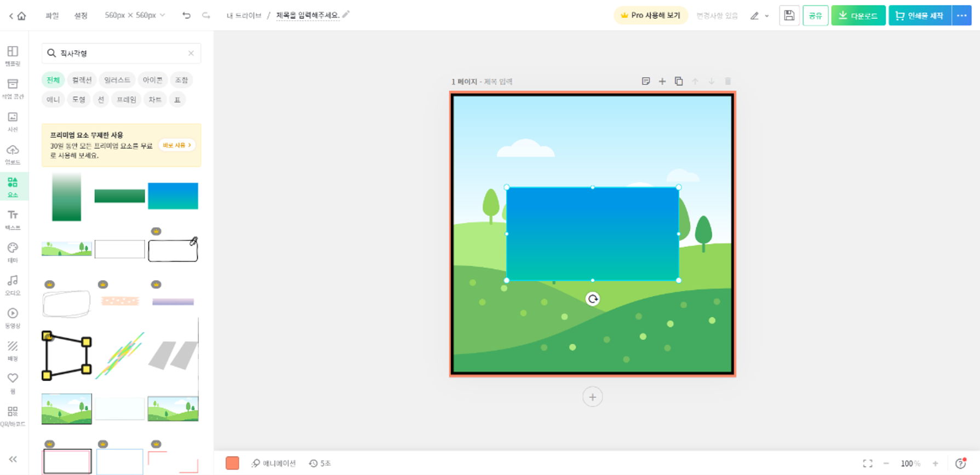Image resolution: width=980 pixels, height=475 pixels.
Task: Open the 내 드라이브 breadcrumb link
Action: point(244,16)
